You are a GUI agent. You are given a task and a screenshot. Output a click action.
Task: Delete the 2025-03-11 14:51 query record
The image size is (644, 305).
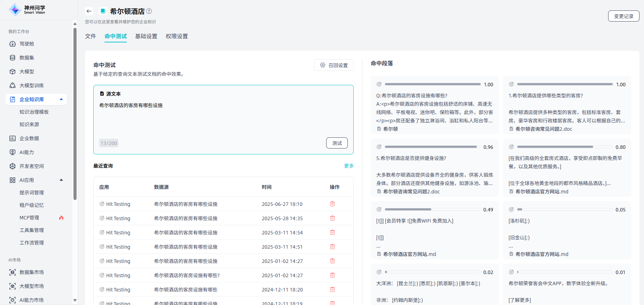pos(332,247)
